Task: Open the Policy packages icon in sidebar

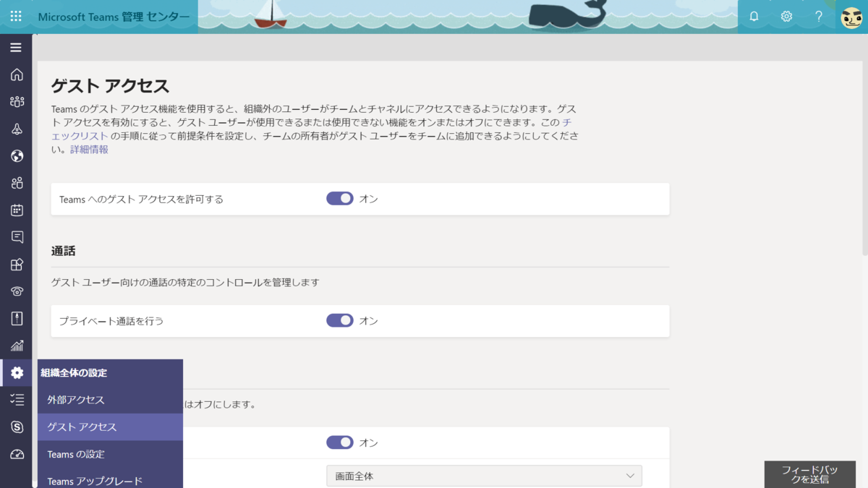Action: [17, 319]
